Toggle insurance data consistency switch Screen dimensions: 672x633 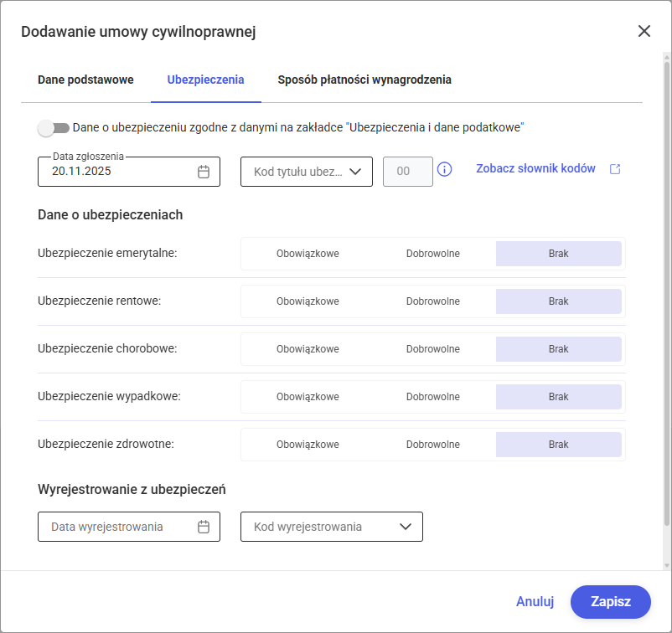point(54,128)
